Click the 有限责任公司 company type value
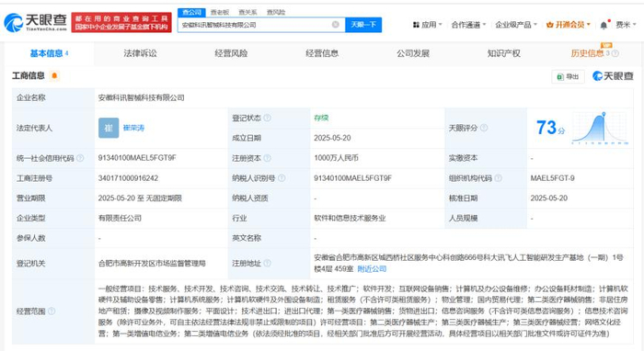Viewport: 644px width, 351px height. click(120, 218)
